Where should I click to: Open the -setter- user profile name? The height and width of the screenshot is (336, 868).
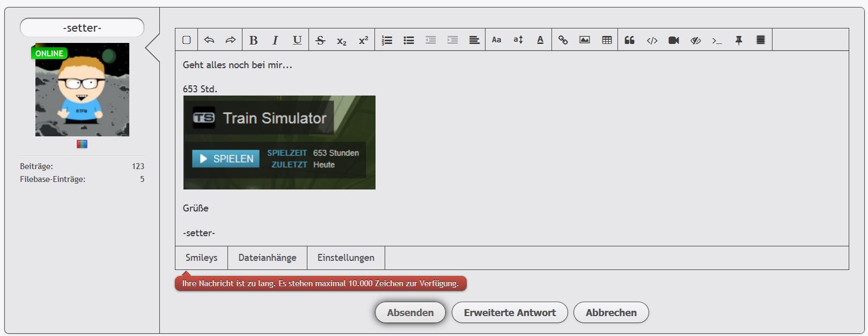[82, 28]
